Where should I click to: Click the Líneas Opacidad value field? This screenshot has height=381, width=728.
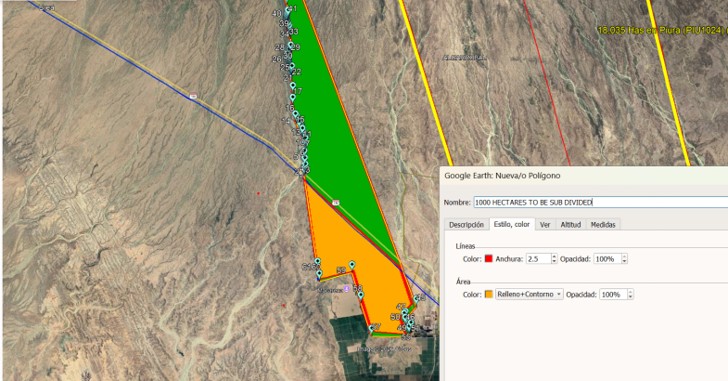pyautogui.click(x=607, y=259)
